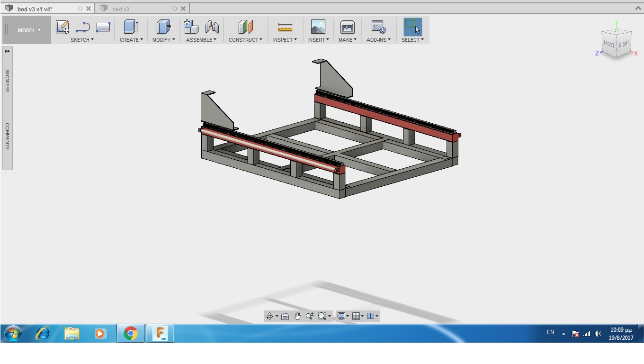Expand the CREATE menu dropdown

(x=131, y=40)
